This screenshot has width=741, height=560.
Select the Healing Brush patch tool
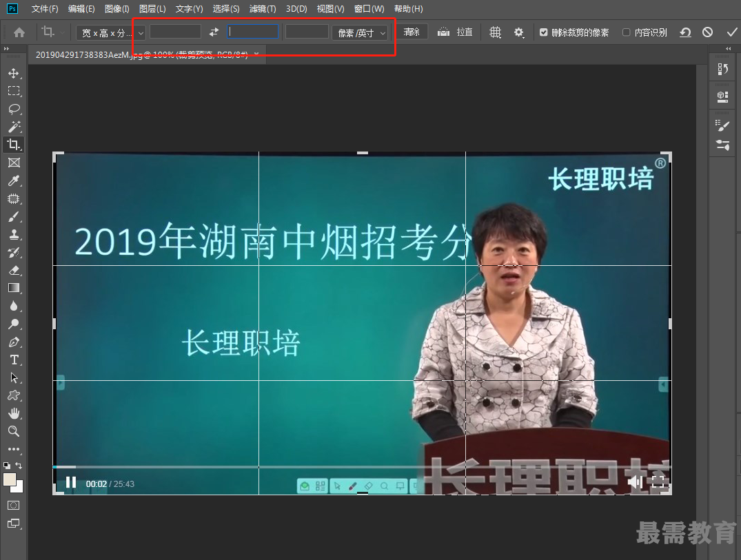(x=14, y=199)
